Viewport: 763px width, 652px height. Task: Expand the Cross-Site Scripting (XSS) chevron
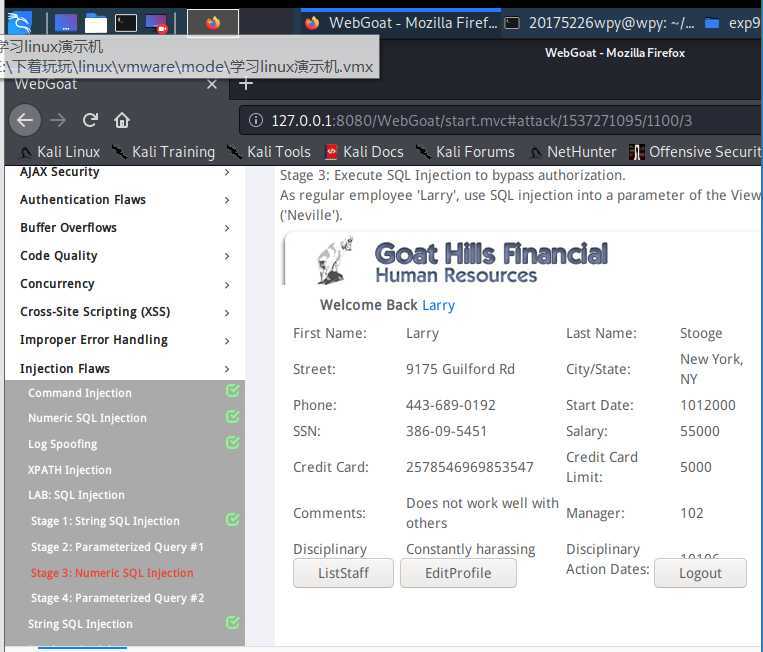(x=227, y=313)
